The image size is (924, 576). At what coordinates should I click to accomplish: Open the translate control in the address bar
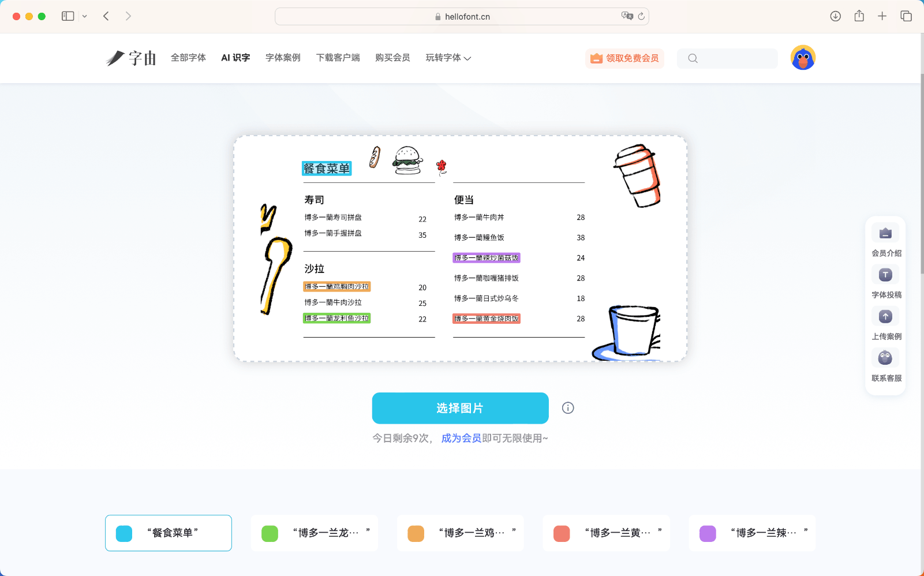pyautogui.click(x=627, y=16)
